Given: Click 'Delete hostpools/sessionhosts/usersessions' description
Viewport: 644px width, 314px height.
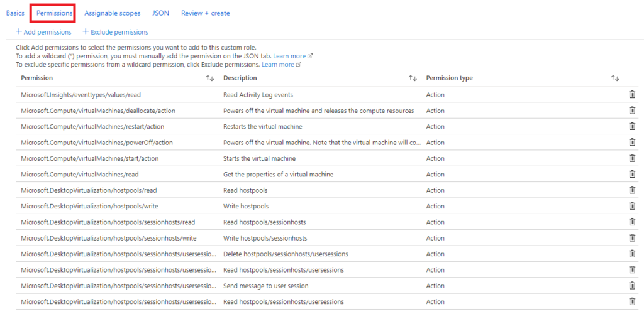Looking at the screenshot, I should [286, 254].
